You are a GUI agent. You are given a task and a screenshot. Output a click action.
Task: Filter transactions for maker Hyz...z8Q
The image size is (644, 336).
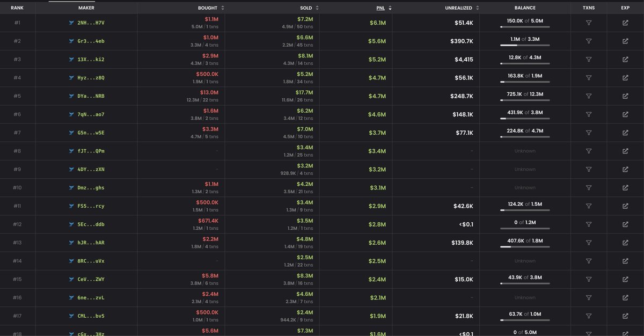tap(589, 78)
